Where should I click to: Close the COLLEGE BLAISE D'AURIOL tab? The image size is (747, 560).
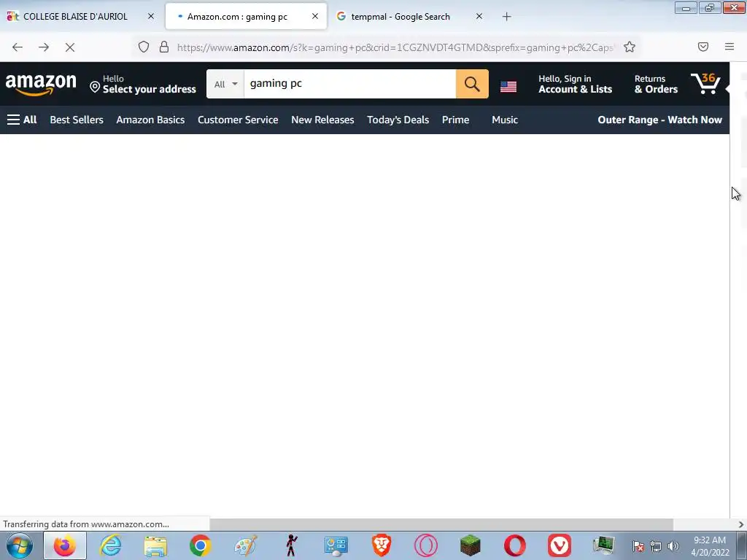[151, 16]
